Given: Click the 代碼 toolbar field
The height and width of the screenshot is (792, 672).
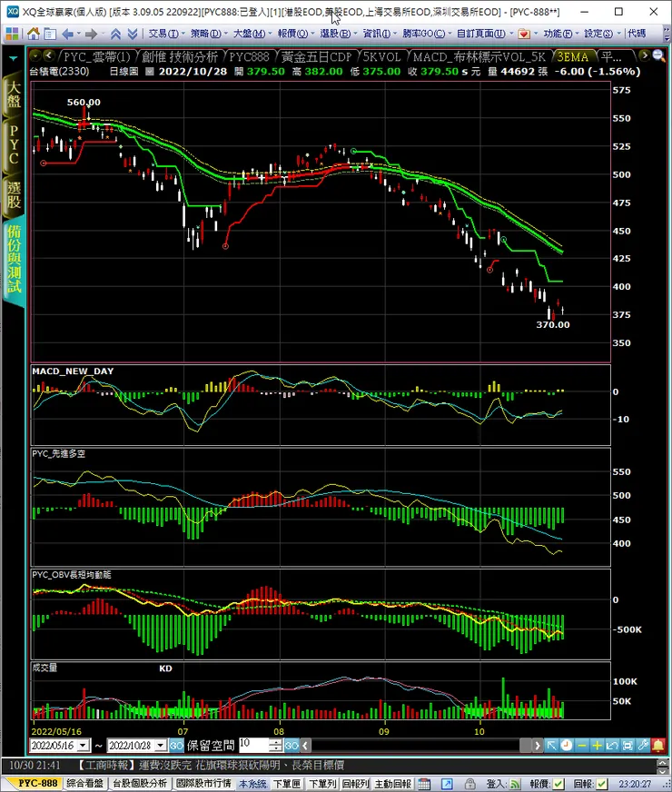Looking at the screenshot, I should coord(637,34).
